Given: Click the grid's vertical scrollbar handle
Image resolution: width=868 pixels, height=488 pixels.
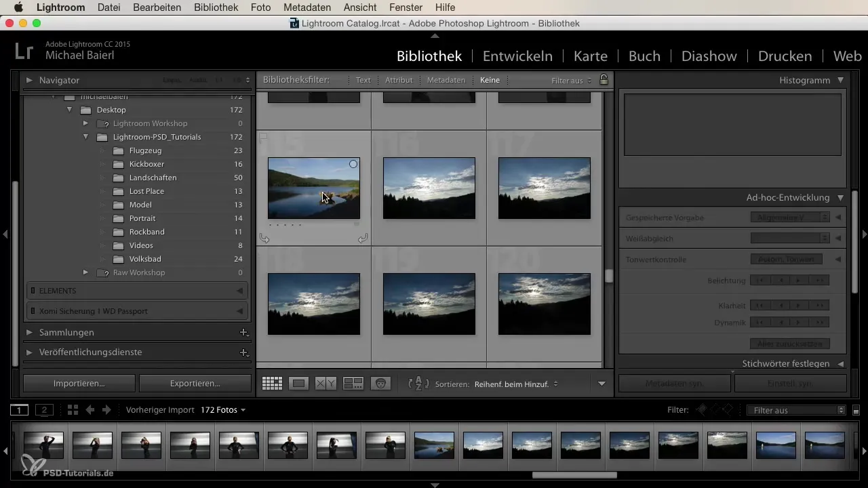Looking at the screenshot, I should [609, 276].
